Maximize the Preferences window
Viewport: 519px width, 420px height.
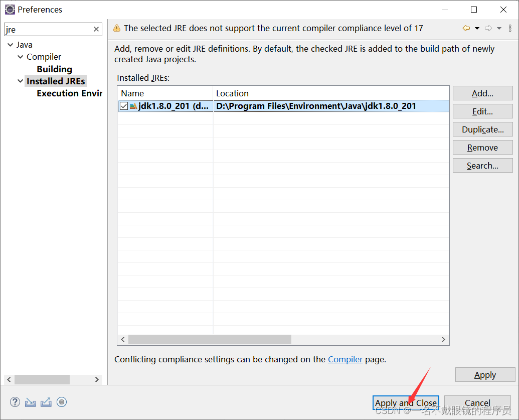474,10
